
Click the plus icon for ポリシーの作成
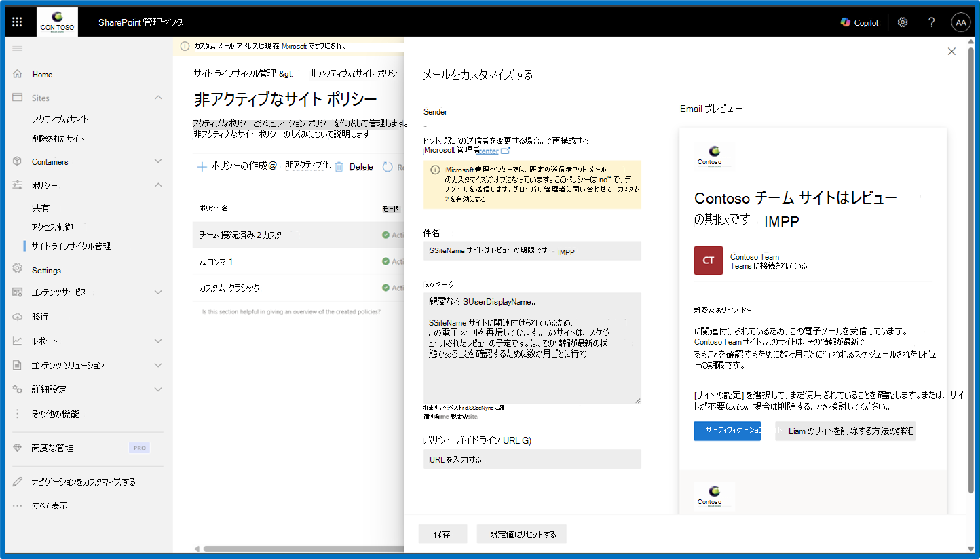[202, 167]
